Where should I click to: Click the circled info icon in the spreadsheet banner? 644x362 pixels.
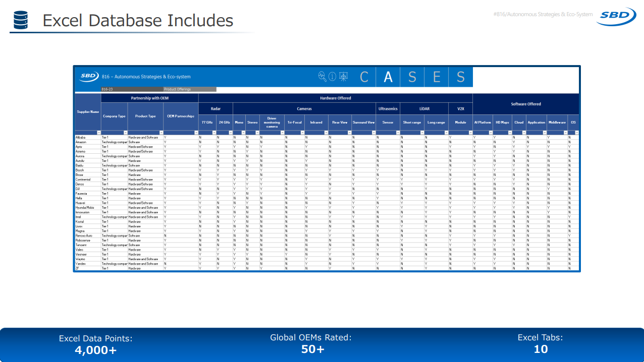(x=333, y=77)
